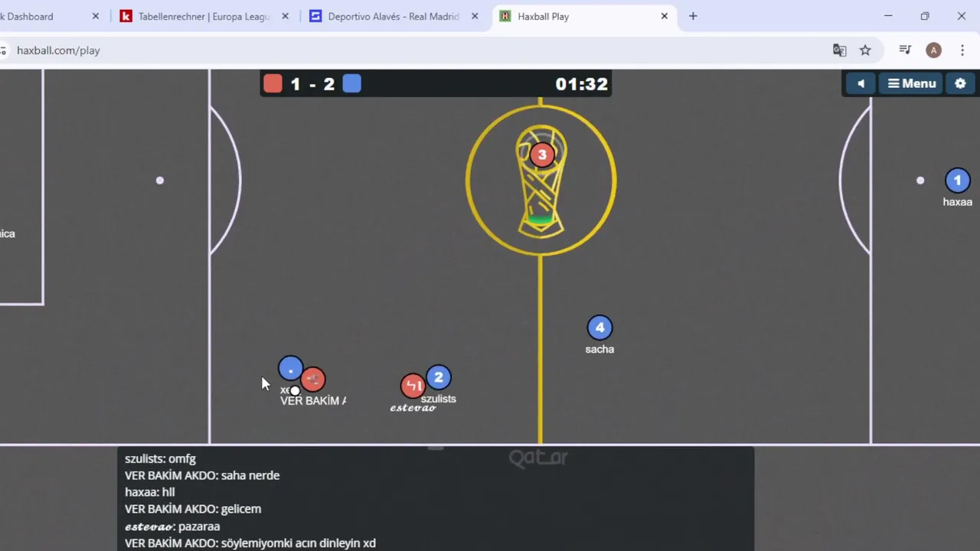Open settings gear in game header

[960, 83]
